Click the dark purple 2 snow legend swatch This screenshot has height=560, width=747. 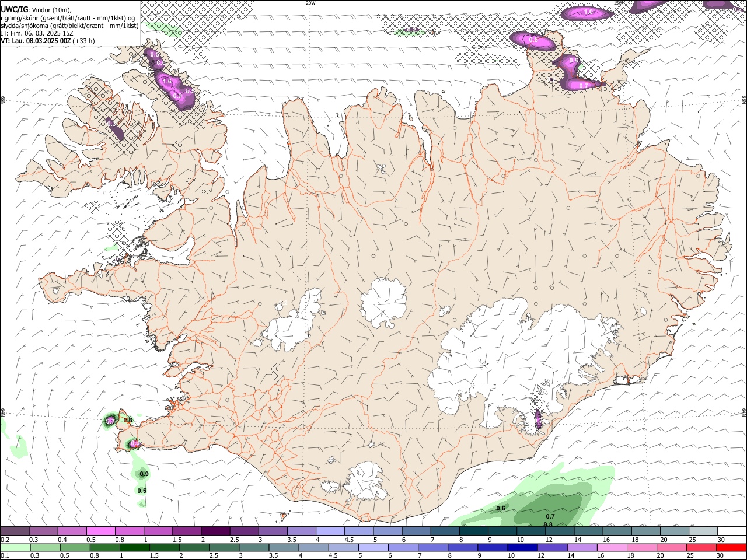coord(215,531)
